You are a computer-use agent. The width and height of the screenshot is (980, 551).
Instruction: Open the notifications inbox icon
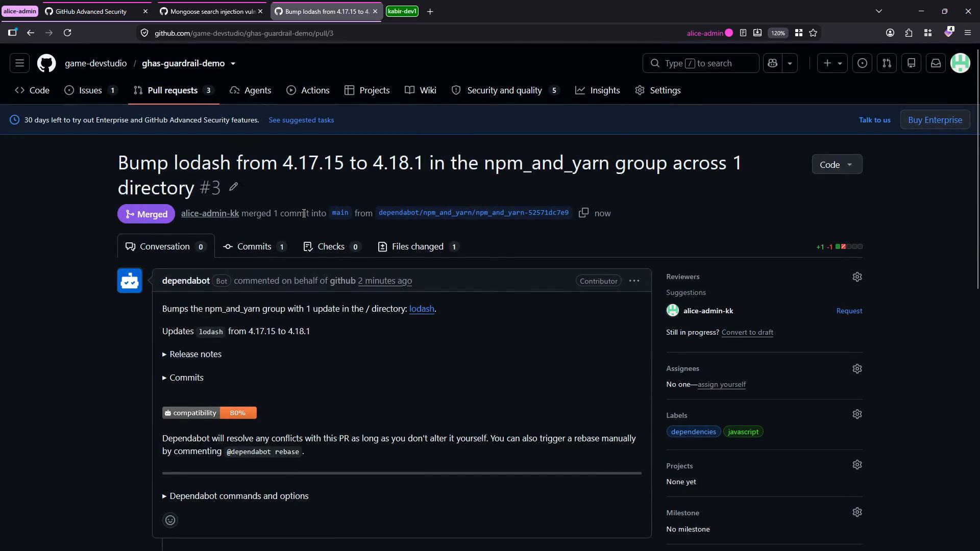point(936,63)
